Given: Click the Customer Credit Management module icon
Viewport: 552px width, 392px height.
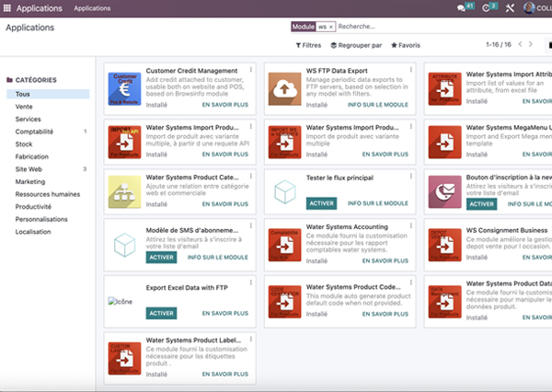Looking at the screenshot, I should pos(124,88).
